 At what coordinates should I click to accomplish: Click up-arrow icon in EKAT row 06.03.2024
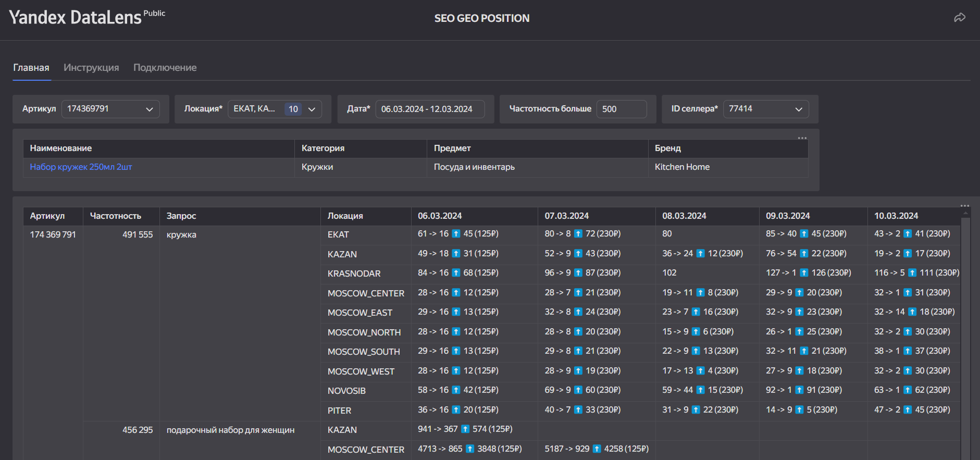456,234
